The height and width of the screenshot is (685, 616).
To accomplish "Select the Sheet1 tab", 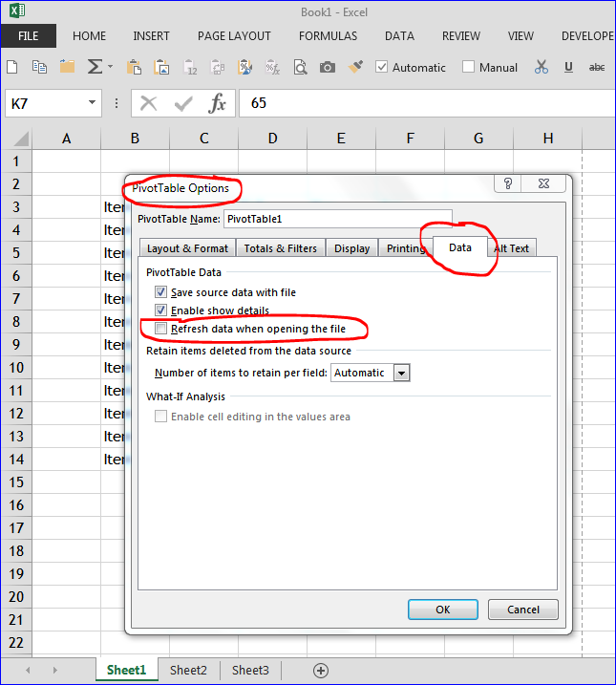I will pyautogui.click(x=126, y=670).
